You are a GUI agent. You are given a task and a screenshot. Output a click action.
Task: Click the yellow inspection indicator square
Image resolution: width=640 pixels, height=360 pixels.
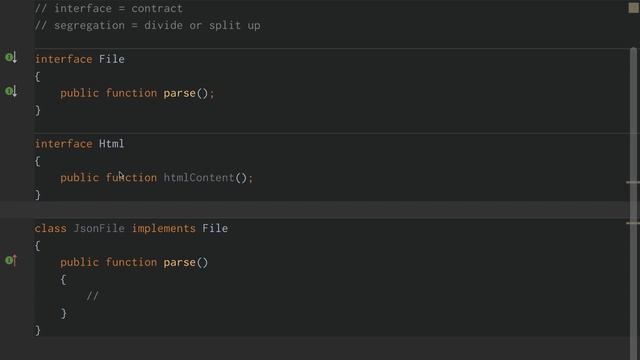pyautogui.click(x=633, y=8)
